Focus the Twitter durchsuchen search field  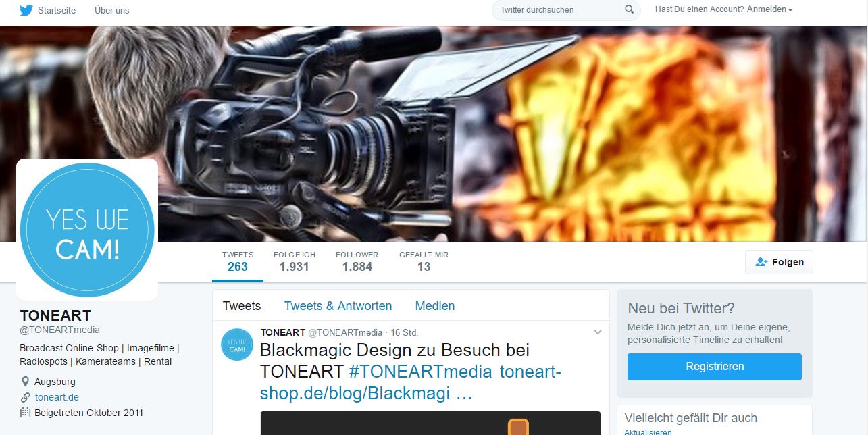[566, 9]
